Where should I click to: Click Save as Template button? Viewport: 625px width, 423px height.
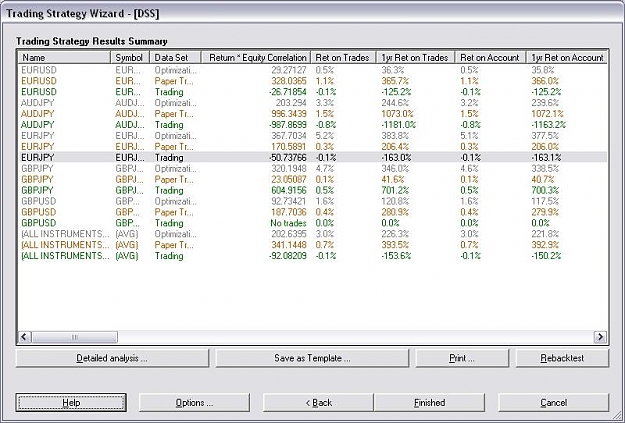point(312,358)
